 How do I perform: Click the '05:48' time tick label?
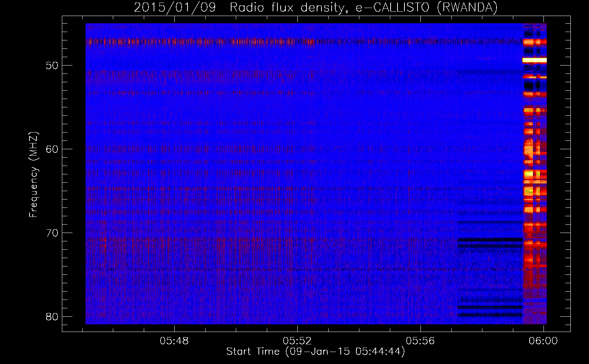[x=174, y=341]
